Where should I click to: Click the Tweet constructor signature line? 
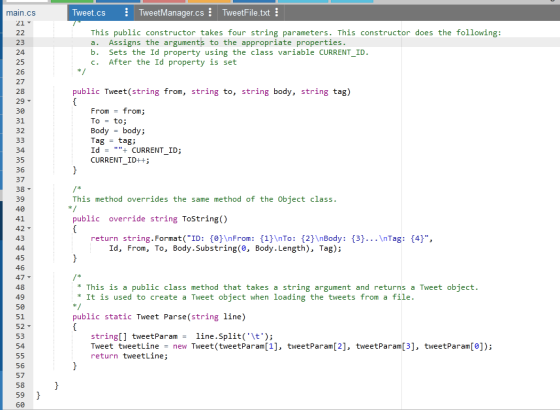[211, 91]
